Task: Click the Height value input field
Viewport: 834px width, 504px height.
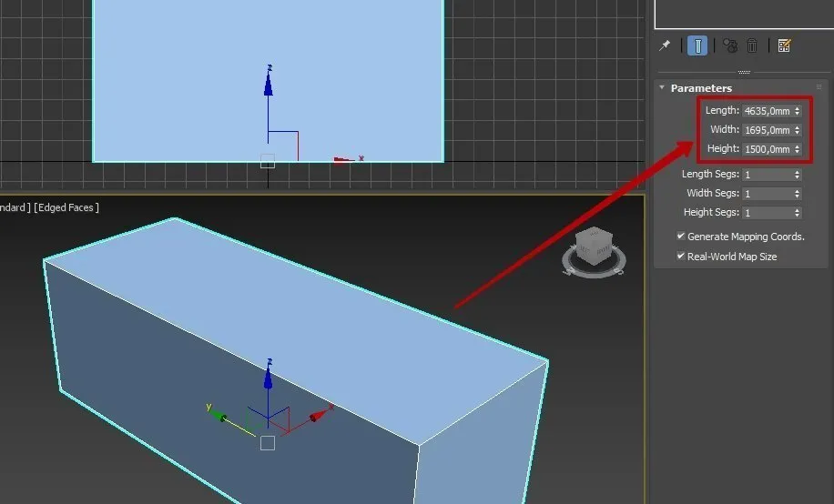Action: (x=767, y=149)
